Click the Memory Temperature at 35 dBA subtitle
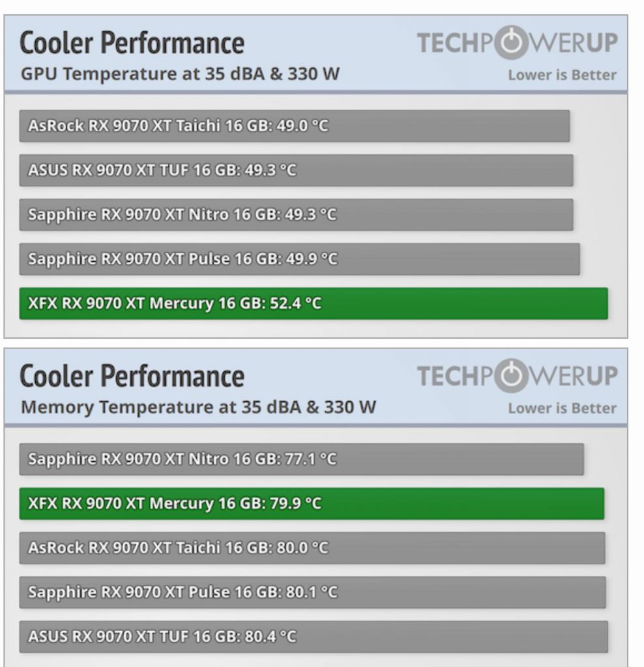The image size is (644, 667). [198, 407]
